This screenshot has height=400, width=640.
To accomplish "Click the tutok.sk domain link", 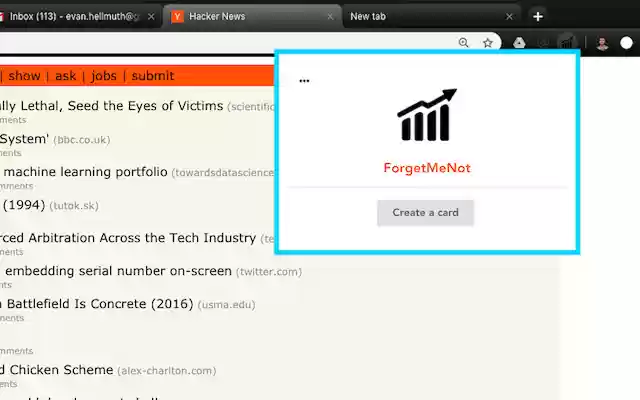I will tap(74, 206).
